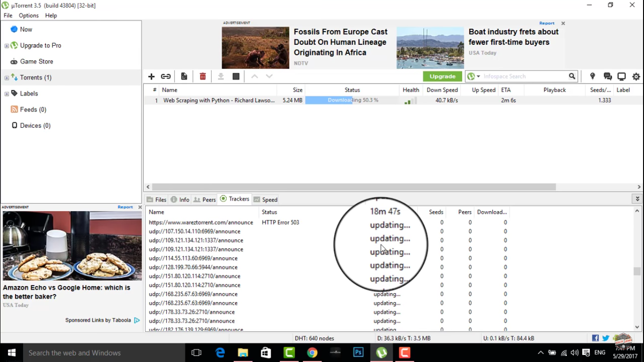Open the remote monitor icon
The width and height of the screenshot is (644, 362).
622,76
